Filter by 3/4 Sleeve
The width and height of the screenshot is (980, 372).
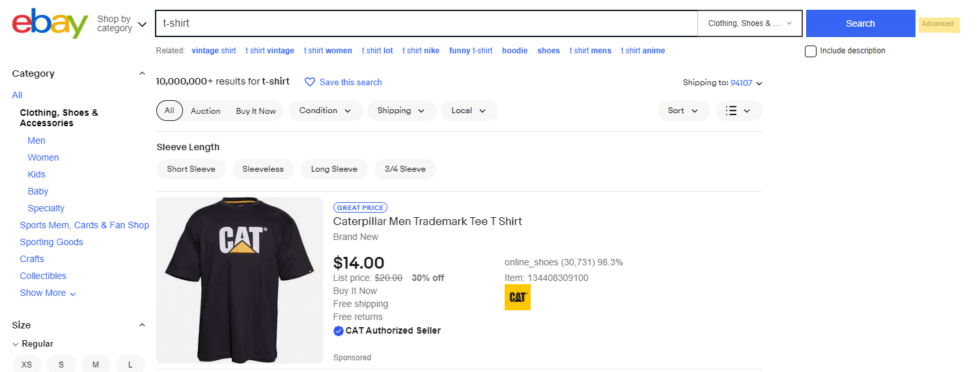[405, 169]
